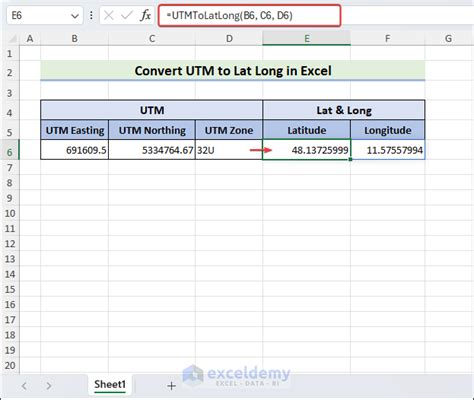Select column B header
The image size is (474, 400).
tap(74, 39)
